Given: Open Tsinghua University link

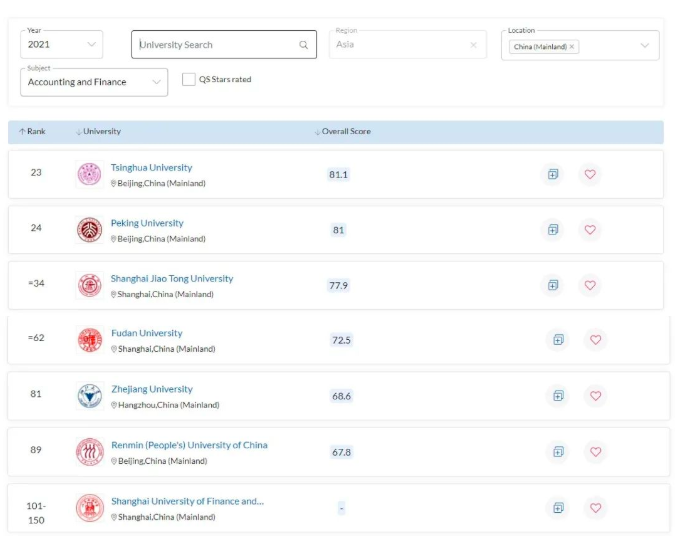Looking at the screenshot, I should click(x=151, y=168).
